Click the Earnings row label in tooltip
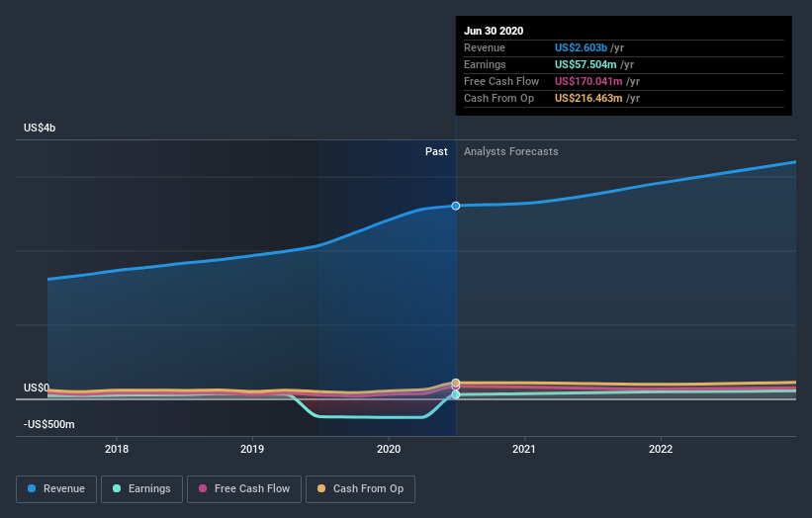The width and height of the screenshot is (812, 518). pos(485,64)
